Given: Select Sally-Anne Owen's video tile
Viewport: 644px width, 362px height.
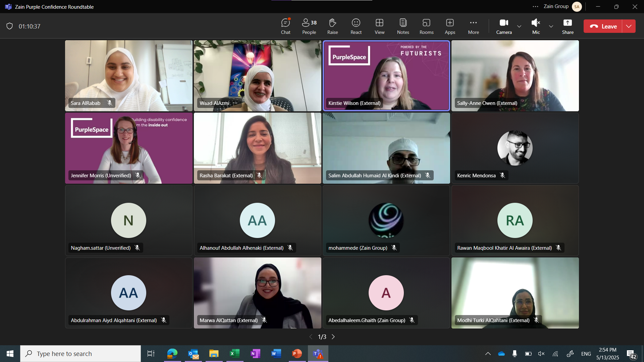Looking at the screenshot, I should coord(515,76).
